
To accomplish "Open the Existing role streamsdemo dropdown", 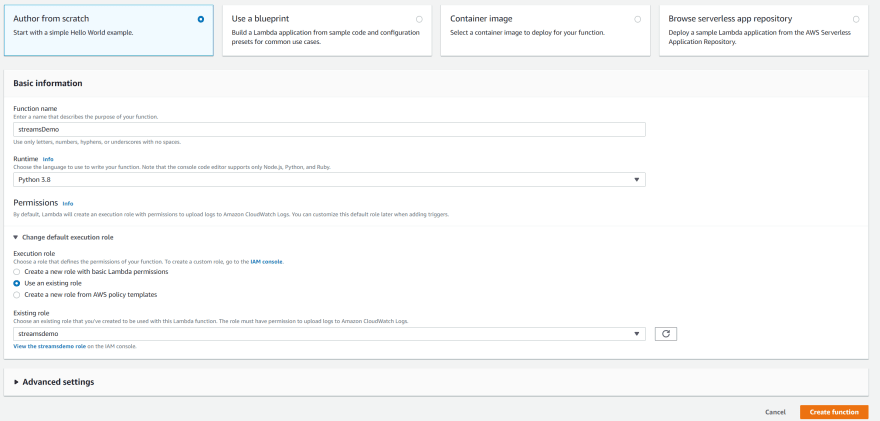I will click(x=329, y=334).
